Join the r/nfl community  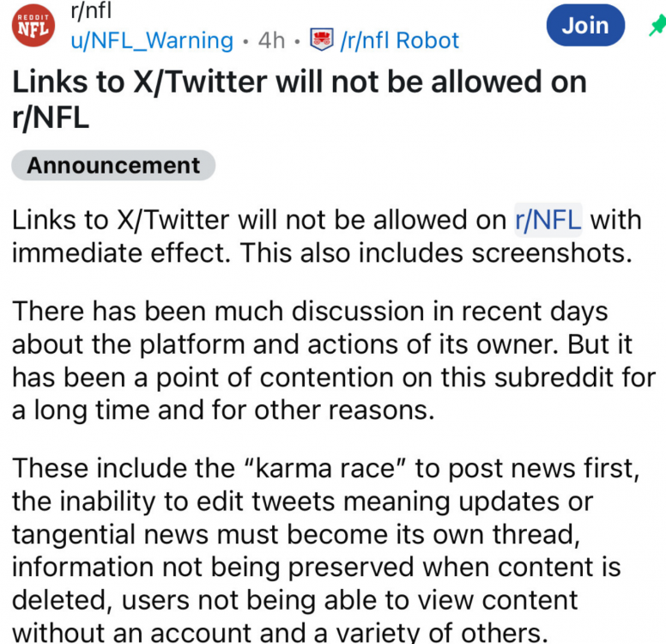tap(585, 27)
